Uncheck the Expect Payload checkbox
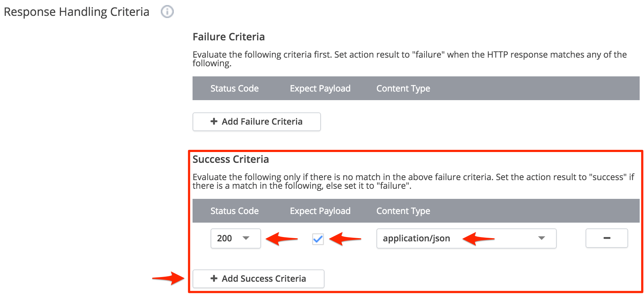The image size is (644, 299). tap(318, 239)
